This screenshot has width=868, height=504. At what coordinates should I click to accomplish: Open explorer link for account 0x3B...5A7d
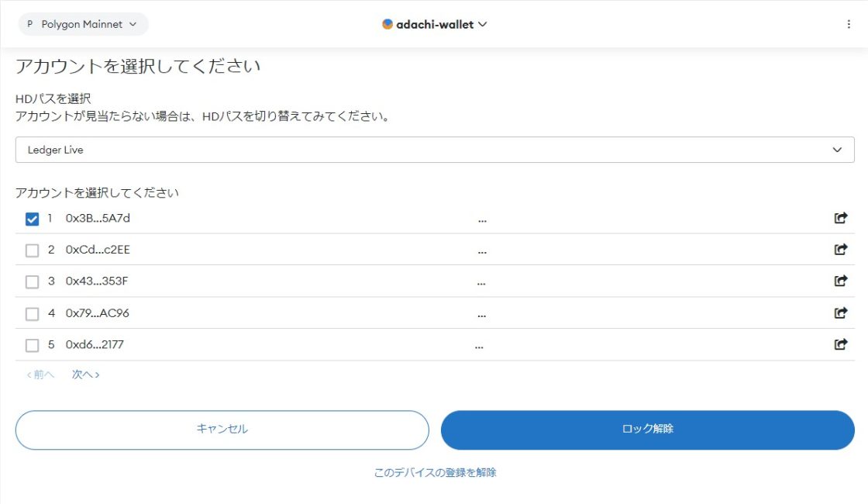click(x=840, y=218)
